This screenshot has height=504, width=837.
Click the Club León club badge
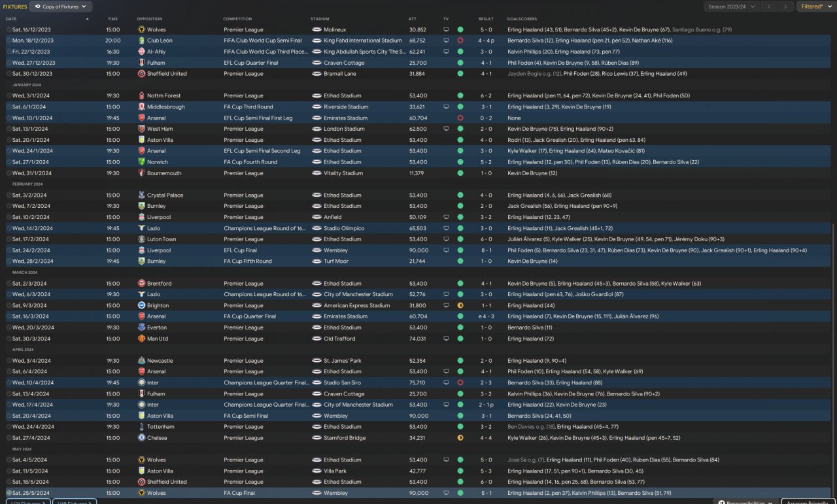point(141,41)
